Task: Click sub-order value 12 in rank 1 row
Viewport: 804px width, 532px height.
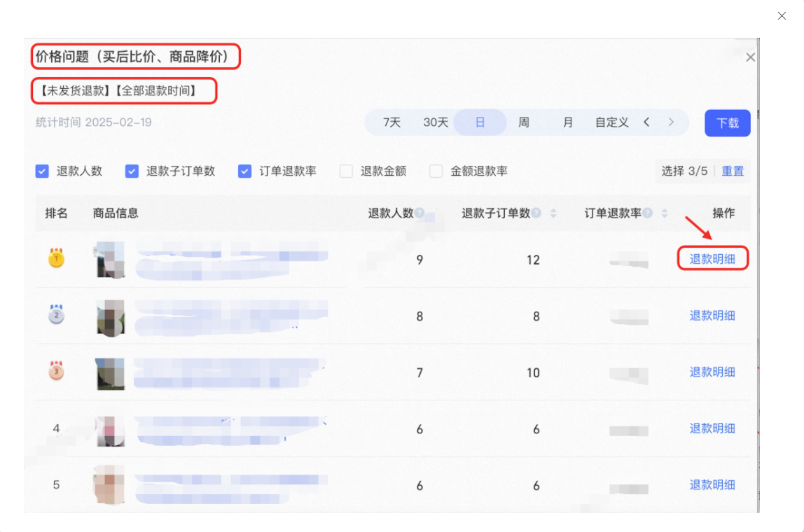Action: 533,260
